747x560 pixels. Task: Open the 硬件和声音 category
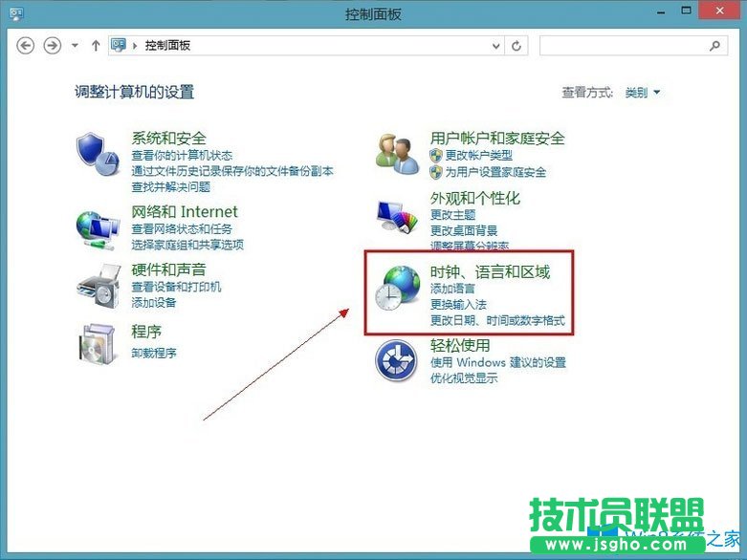(x=168, y=269)
